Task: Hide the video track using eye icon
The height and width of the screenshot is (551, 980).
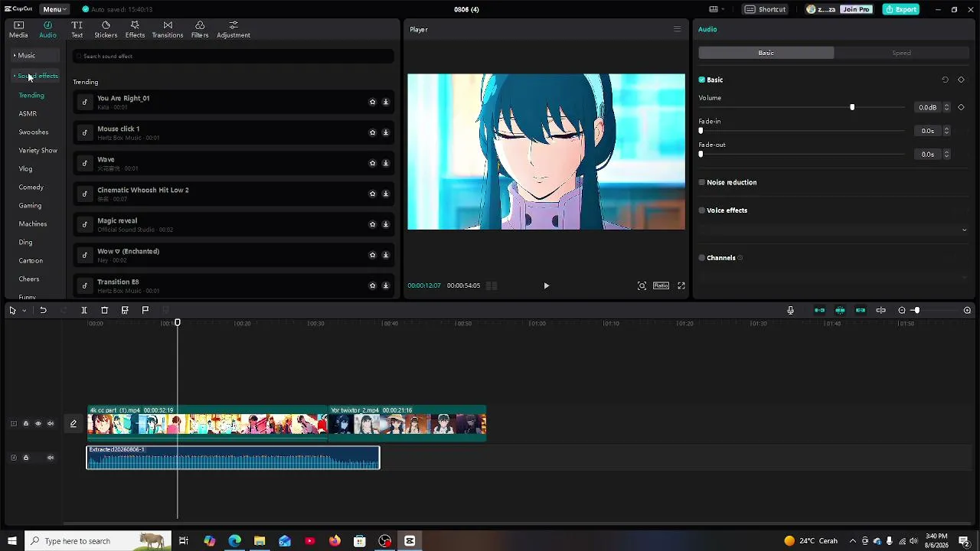Action: coord(38,423)
